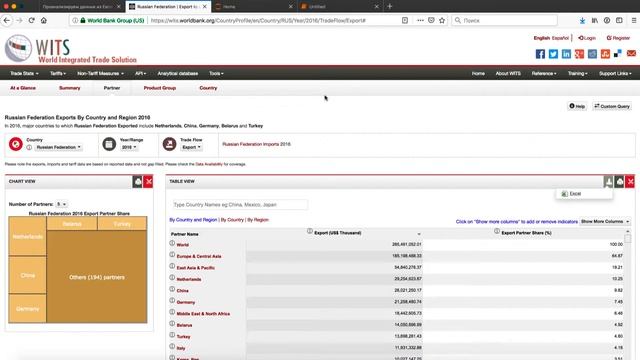
Task: Open the Reference dropdown menu
Action: pyautogui.click(x=544, y=73)
